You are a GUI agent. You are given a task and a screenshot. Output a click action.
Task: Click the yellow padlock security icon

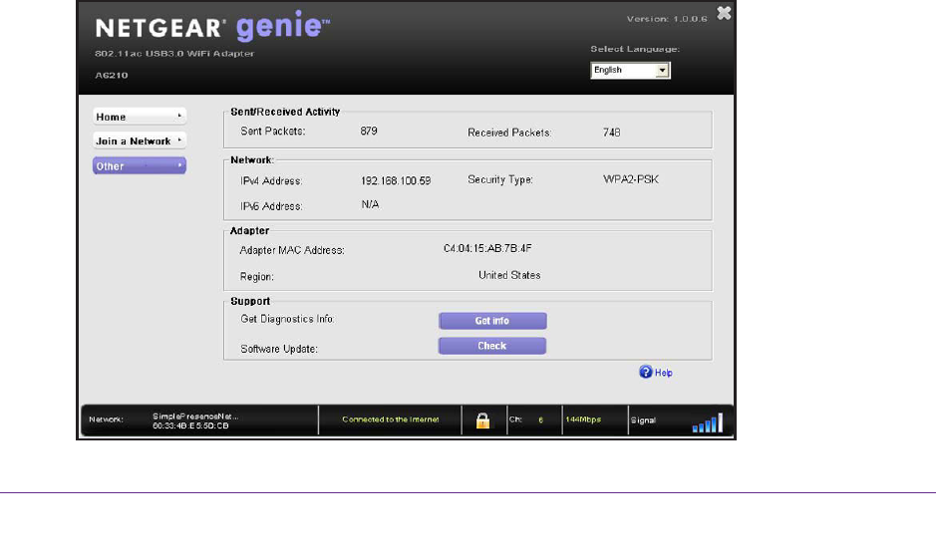tap(481, 420)
